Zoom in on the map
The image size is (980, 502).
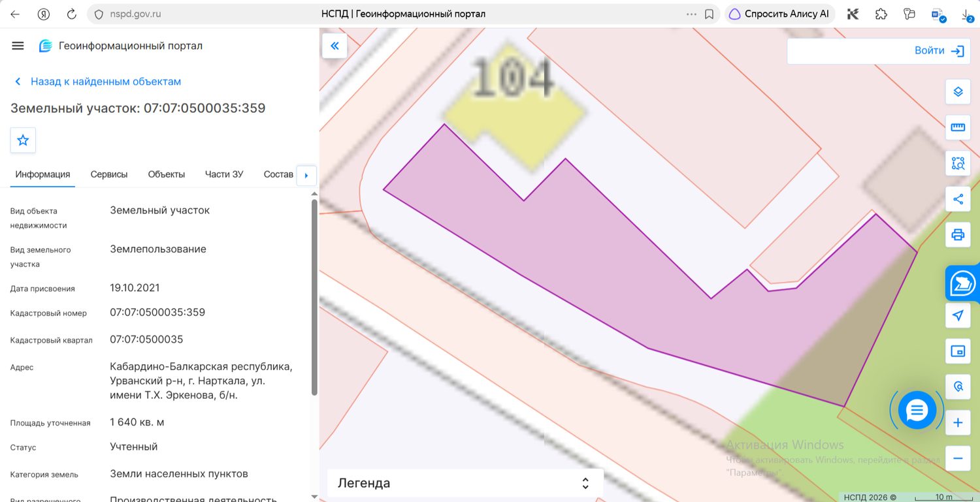pos(958,422)
